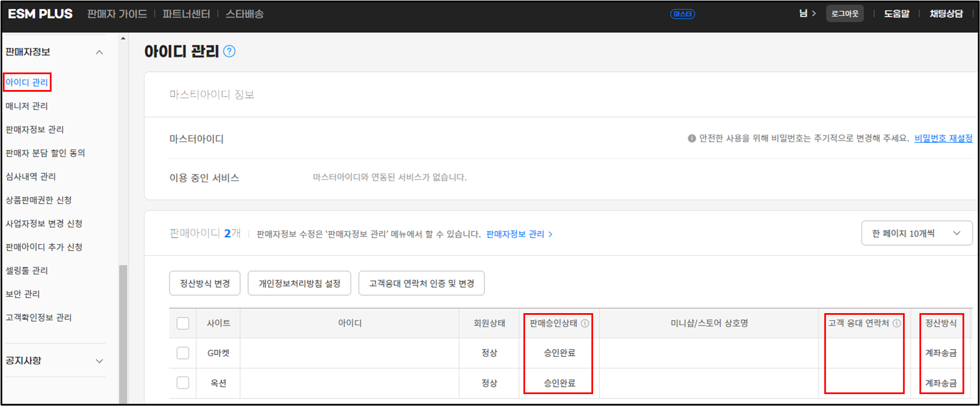
Task: Click the 회원상태 column header
Action: point(489,323)
